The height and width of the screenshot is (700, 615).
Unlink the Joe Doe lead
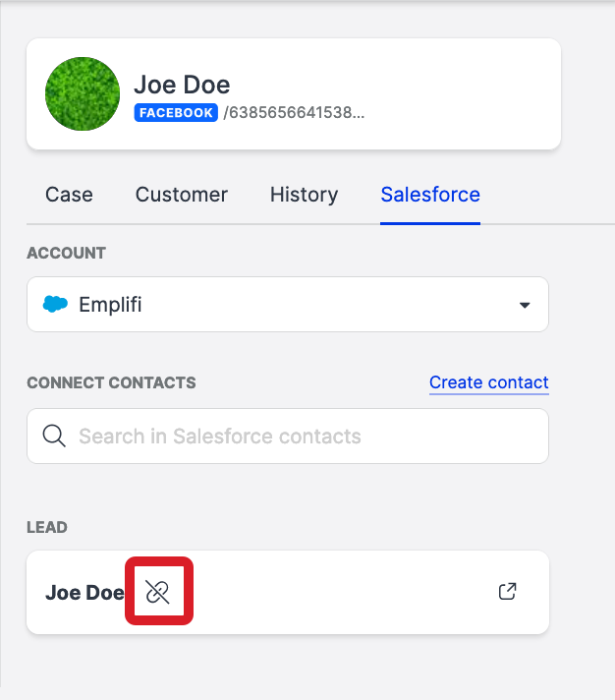point(158,592)
